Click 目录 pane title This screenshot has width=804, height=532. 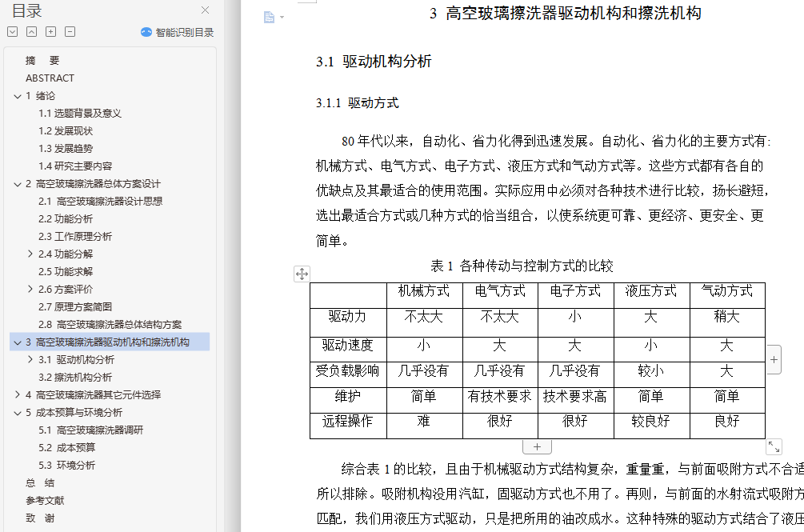pyautogui.click(x=26, y=10)
